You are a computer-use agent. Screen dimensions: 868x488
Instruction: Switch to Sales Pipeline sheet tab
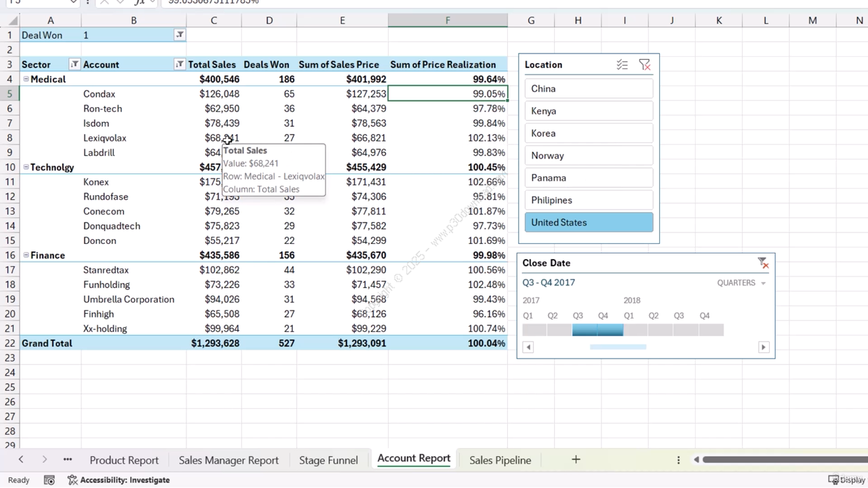pyautogui.click(x=500, y=460)
